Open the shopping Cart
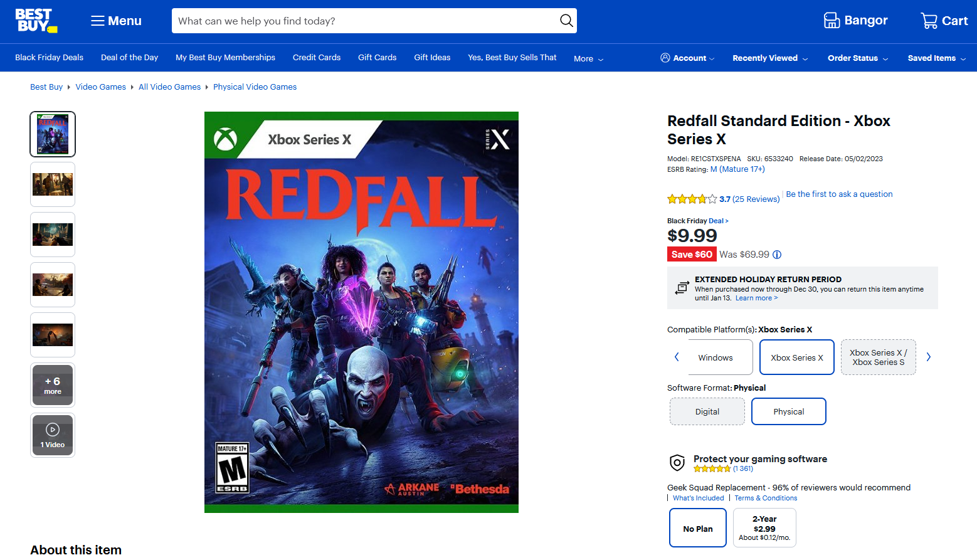This screenshot has height=560, width=977. point(944,21)
